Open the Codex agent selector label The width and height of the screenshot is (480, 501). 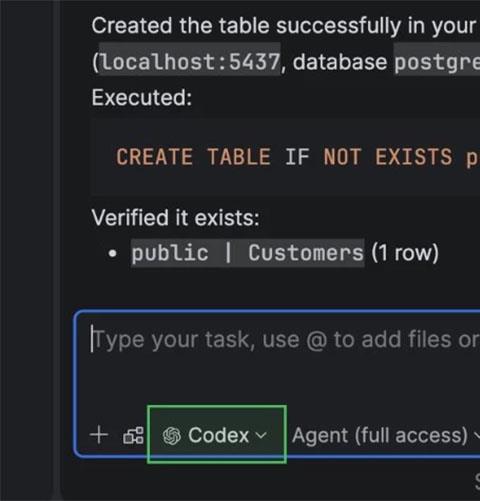point(218,435)
